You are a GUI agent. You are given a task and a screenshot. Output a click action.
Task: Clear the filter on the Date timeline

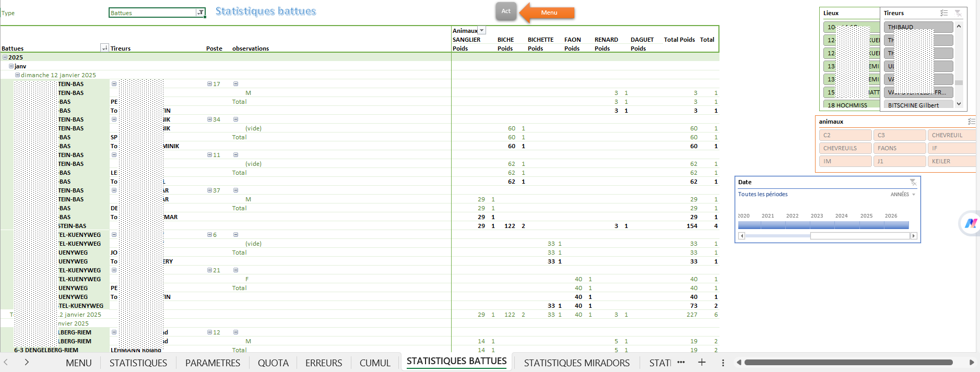tap(913, 182)
